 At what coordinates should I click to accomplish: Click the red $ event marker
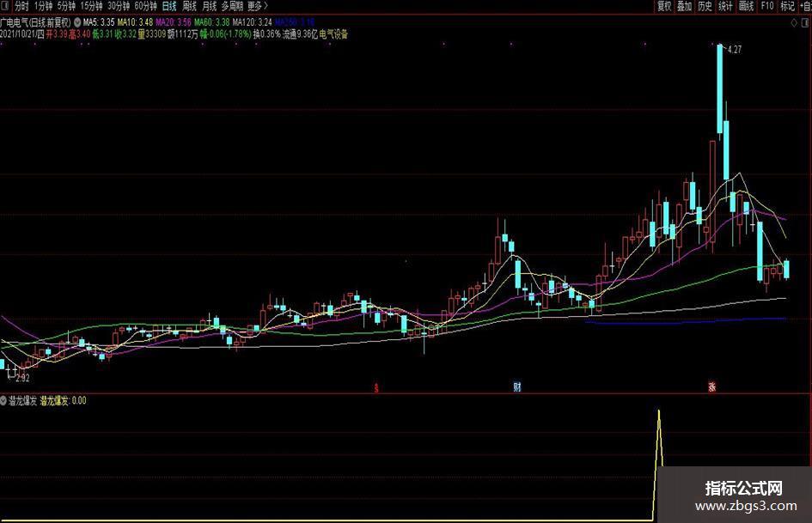pos(376,387)
